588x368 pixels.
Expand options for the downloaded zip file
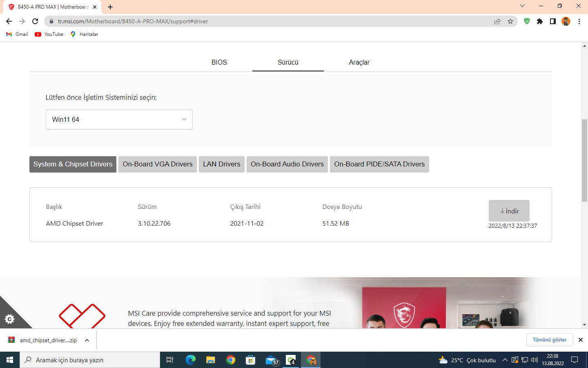pyautogui.click(x=87, y=340)
